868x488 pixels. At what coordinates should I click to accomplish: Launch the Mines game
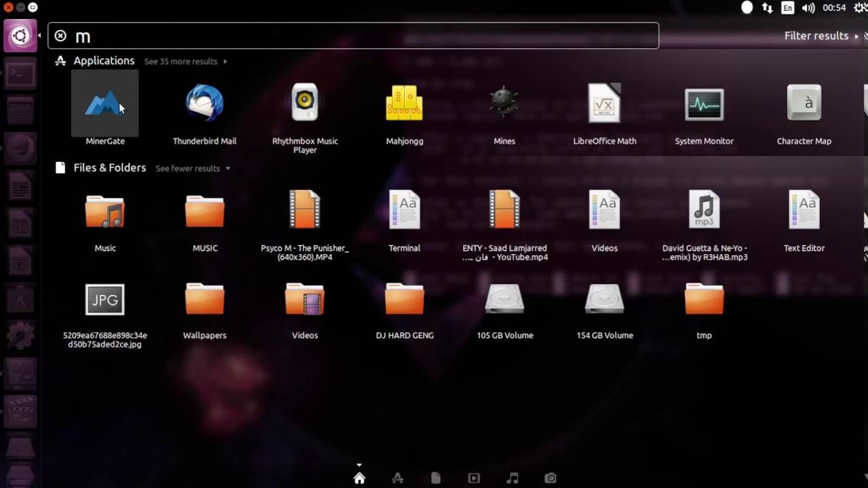click(505, 104)
